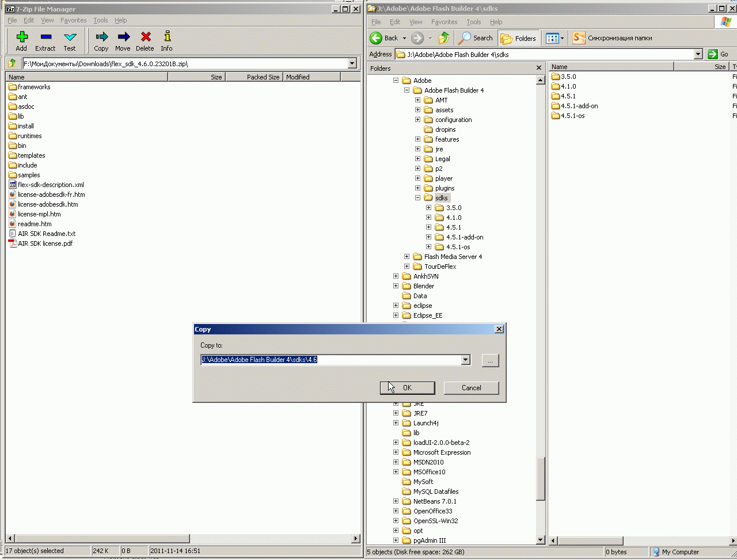Viewport: 737px width, 560px height.
Task: Sort Explorer list by Name column
Action: (x=611, y=67)
